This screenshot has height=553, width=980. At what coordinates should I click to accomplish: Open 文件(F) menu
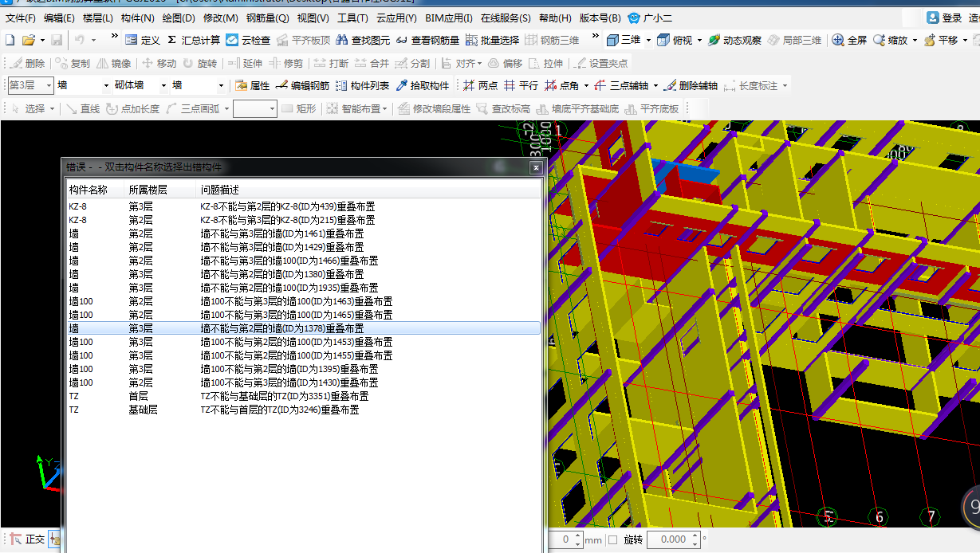tap(21, 18)
